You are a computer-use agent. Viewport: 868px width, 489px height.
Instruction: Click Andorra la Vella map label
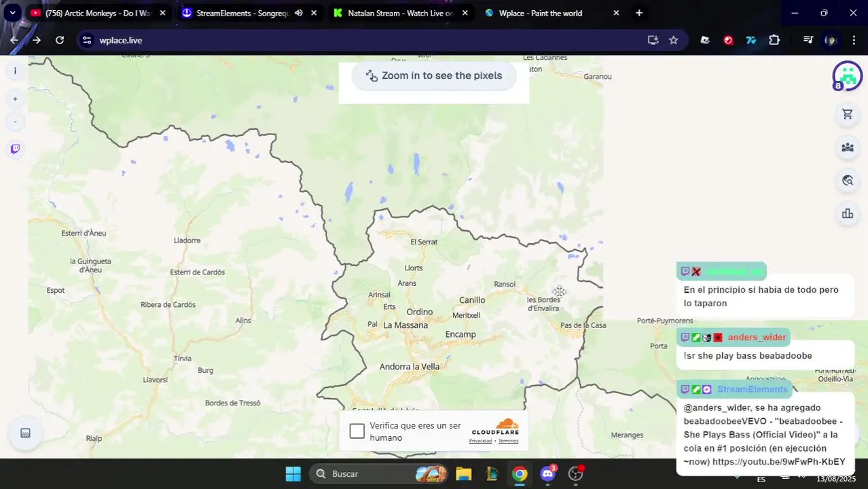tap(410, 367)
